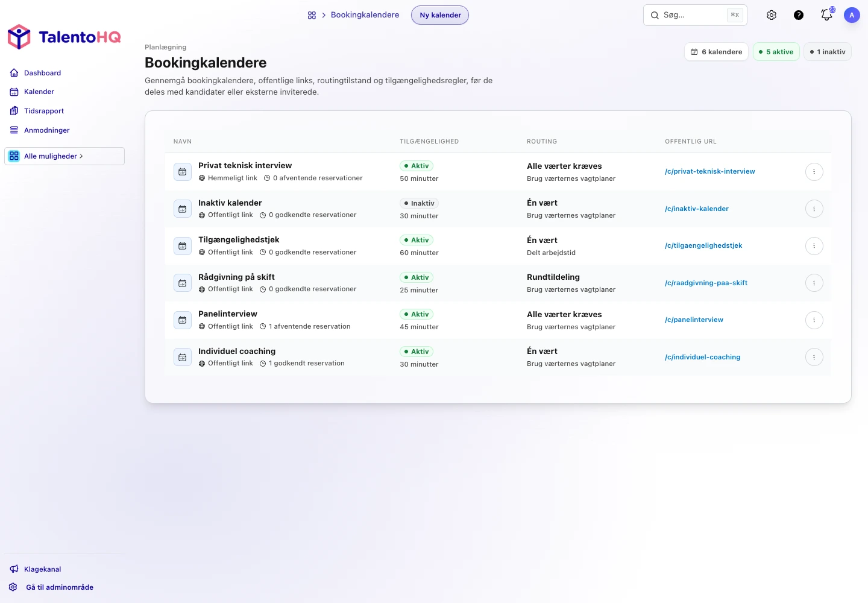
Task: Focus the Søg search field
Action: point(695,15)
